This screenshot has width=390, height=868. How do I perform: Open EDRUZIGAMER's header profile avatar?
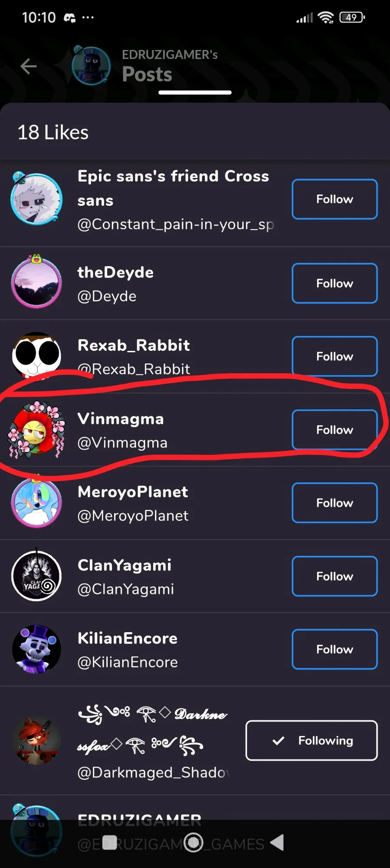pos(91,66)
